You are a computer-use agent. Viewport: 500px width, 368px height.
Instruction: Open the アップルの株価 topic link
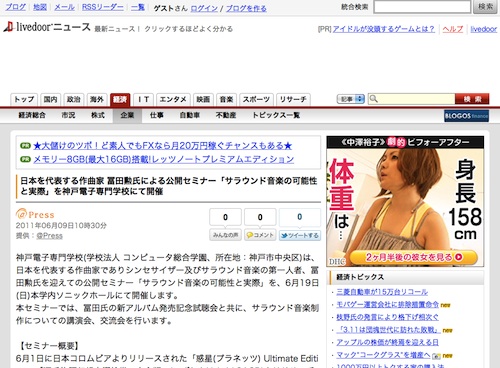[x=387, y=342]
